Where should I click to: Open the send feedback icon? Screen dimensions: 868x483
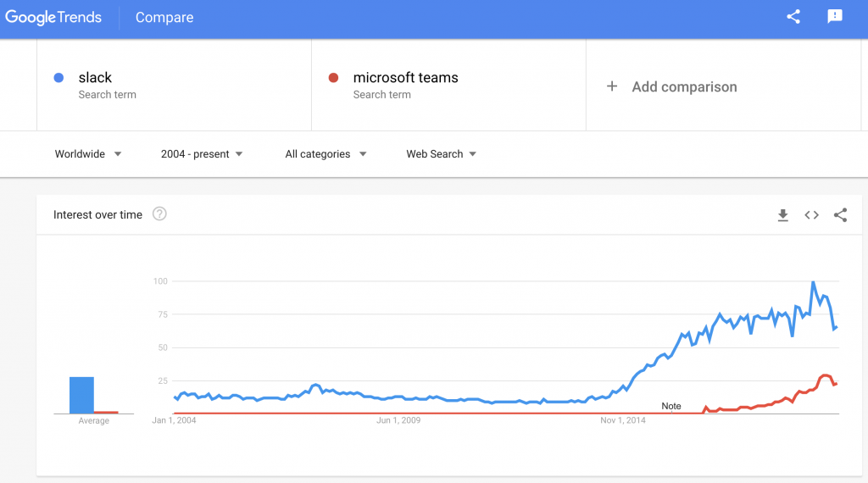click(x=835, y=17)
